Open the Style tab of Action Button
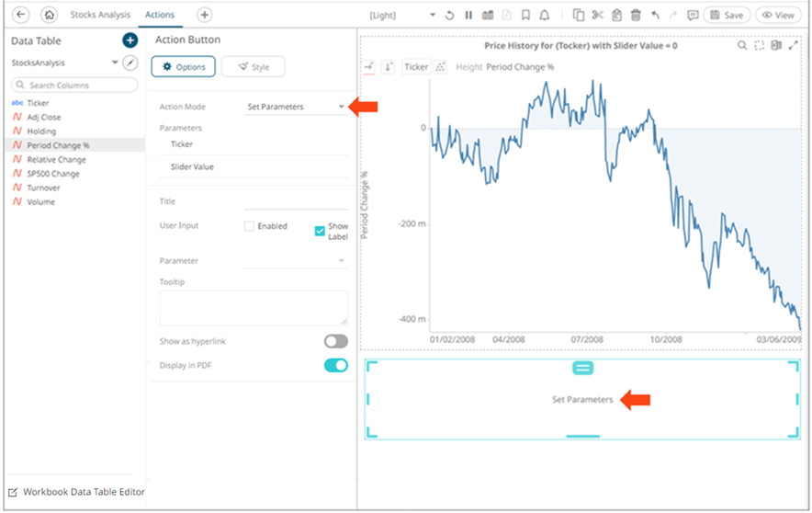Viewport: 812px width, 513px height. (253, 66)
